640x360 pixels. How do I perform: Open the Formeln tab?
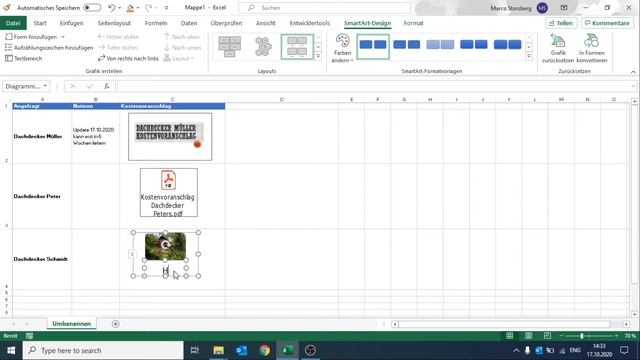156,23
